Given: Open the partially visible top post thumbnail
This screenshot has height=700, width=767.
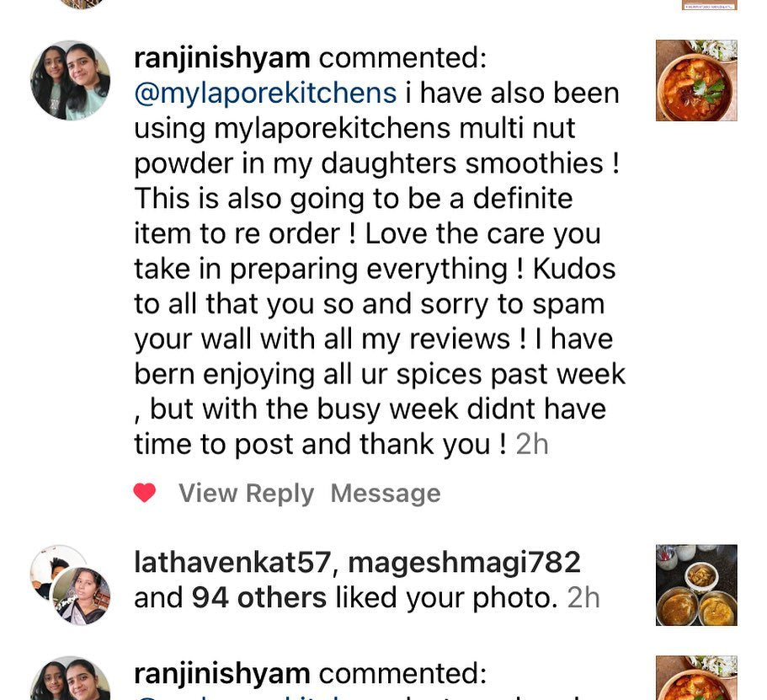Looking at the screenshot, I should coord(709,5).
